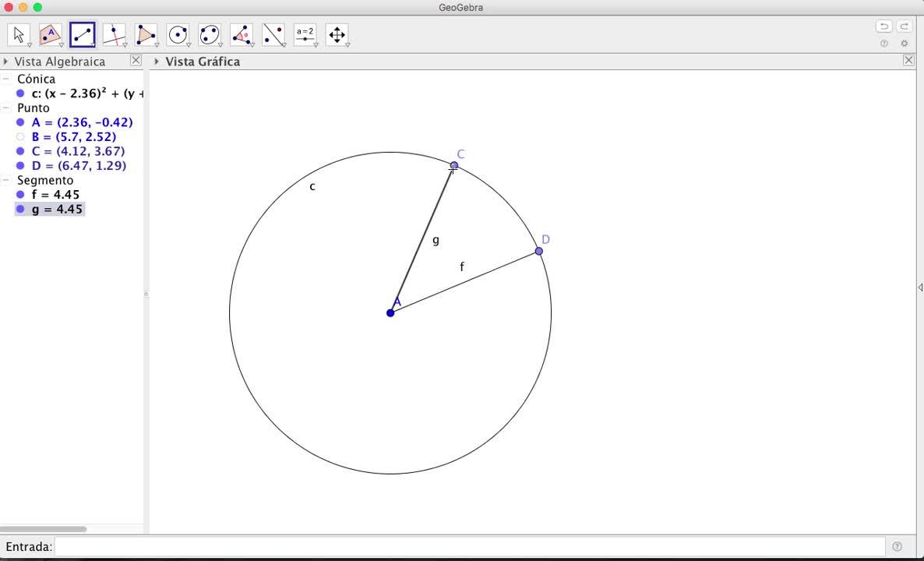Select the Ellipse conic tool

click(x=210, y=35)
